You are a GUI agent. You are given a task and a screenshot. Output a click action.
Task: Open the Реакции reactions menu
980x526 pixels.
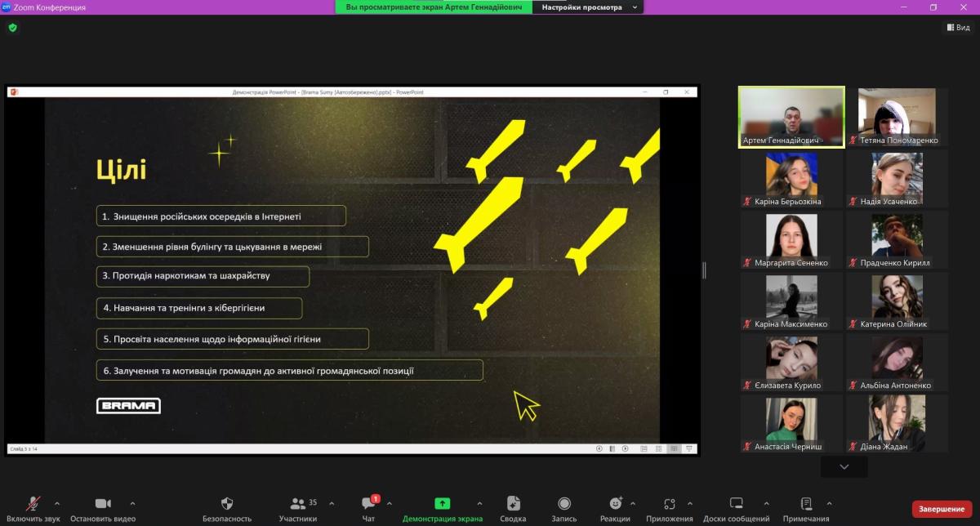click(x=615, y=509)
